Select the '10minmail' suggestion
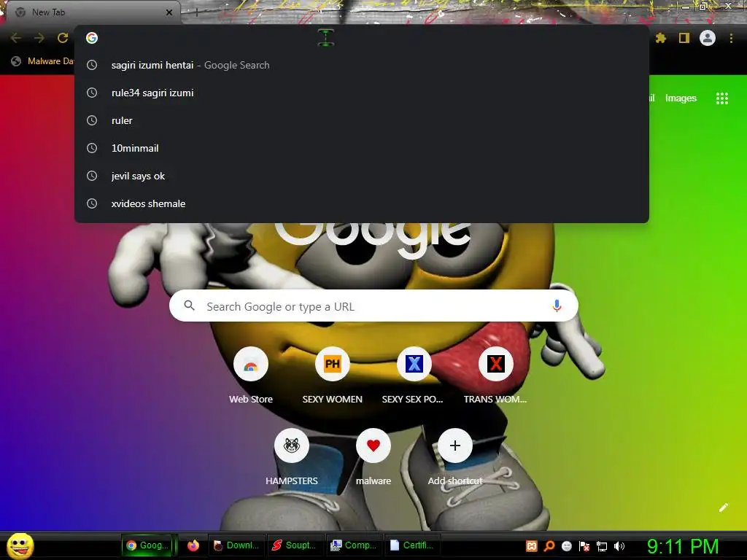 (362, 148)
